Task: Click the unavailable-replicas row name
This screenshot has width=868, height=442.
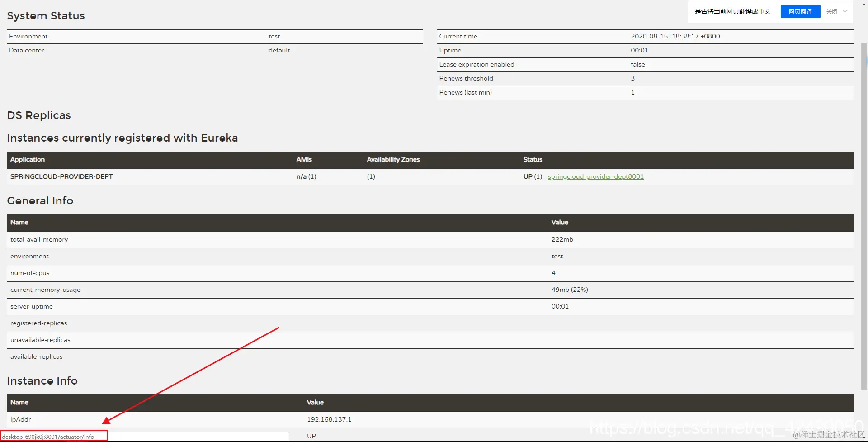Action: [40, 340]
